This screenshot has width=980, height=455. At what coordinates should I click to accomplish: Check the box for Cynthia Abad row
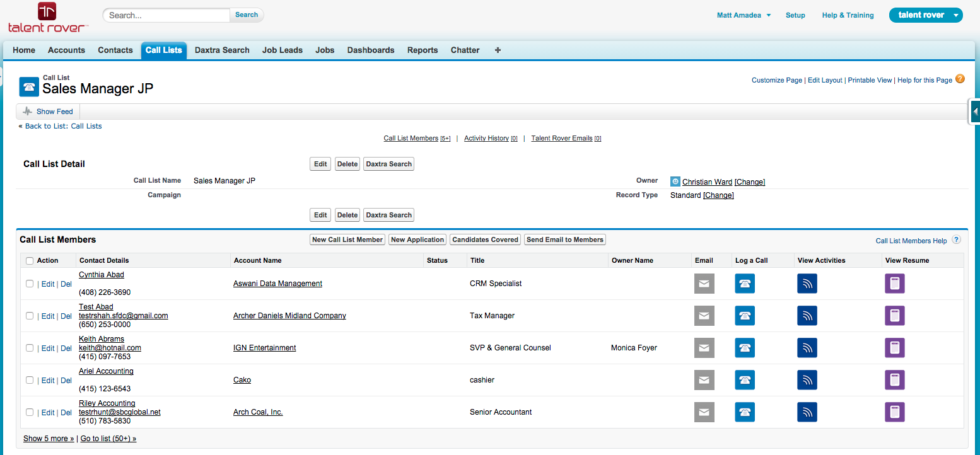[x=30, y=284]
